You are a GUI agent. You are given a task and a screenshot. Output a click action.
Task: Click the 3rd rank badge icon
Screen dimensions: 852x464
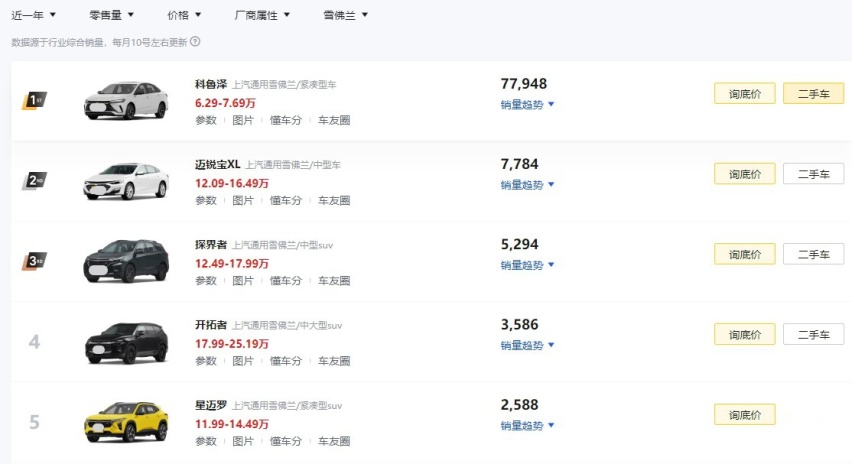point(34,261)
